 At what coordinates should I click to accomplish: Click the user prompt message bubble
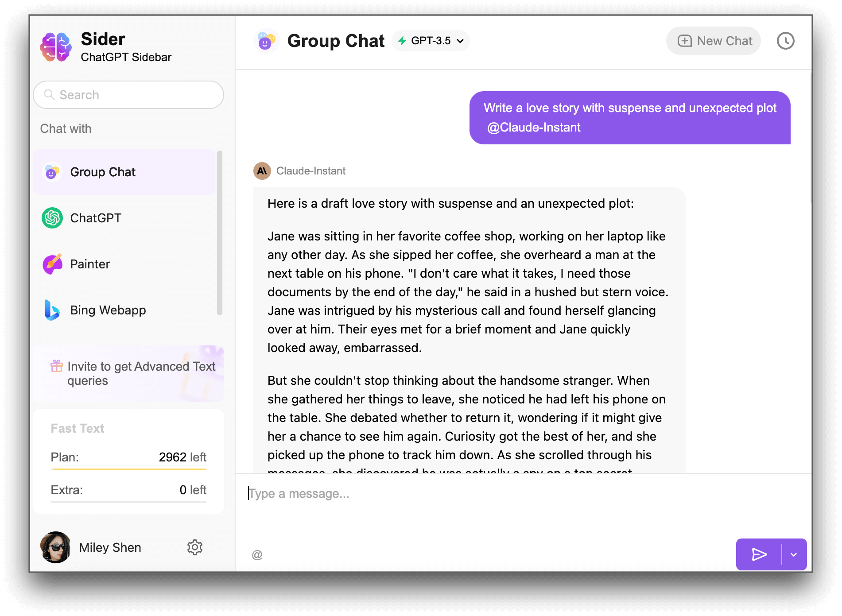(x=630, y=118)
